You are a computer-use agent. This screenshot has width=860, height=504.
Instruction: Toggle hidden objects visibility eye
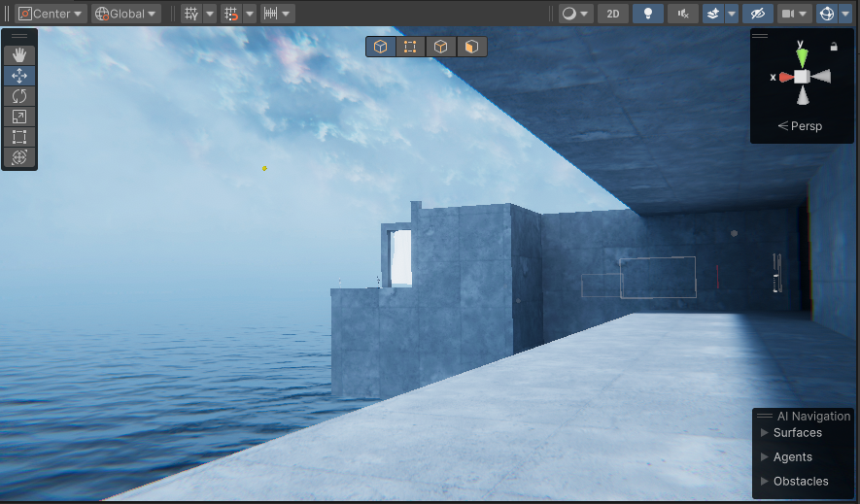pyautogui.click(x=757, y=14)
